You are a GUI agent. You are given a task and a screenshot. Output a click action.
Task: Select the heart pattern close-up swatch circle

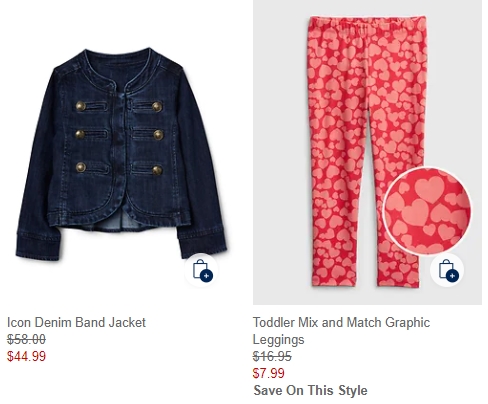click(x=427, y=211)
